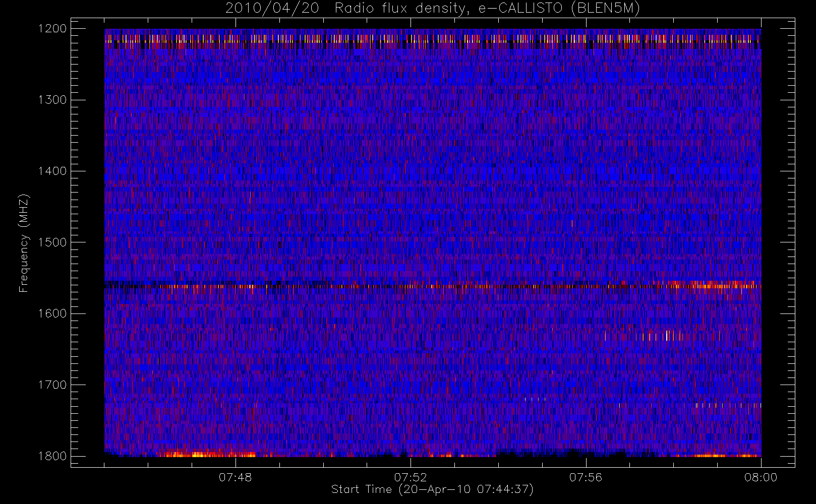
Task: Select the 1700 frequency tick label
Action: click(x=52, y=385)
